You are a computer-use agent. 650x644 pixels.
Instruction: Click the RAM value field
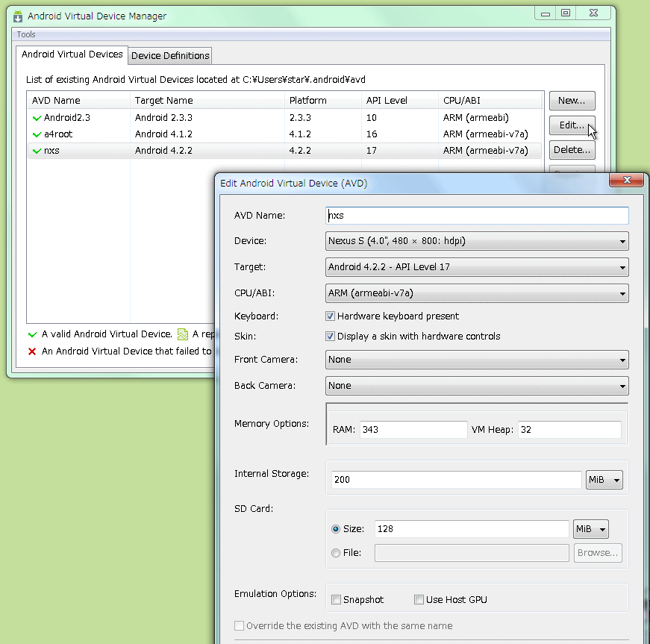click(x=413, y=430)
